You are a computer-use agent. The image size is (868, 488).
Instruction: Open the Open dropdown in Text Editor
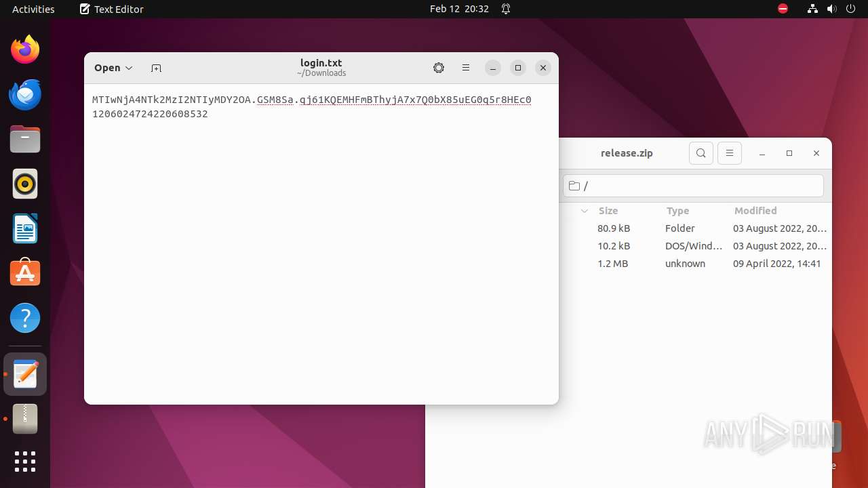(113, 68)
